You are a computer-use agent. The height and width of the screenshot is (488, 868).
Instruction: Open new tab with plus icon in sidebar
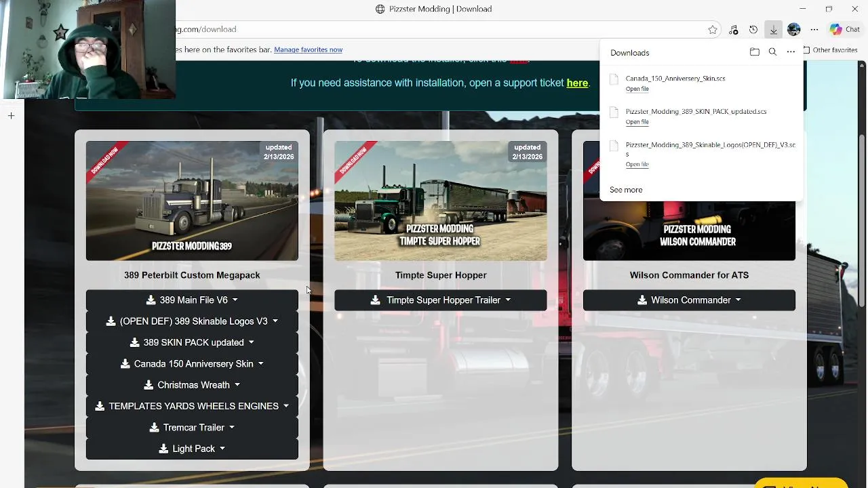[x=11, y=116]
